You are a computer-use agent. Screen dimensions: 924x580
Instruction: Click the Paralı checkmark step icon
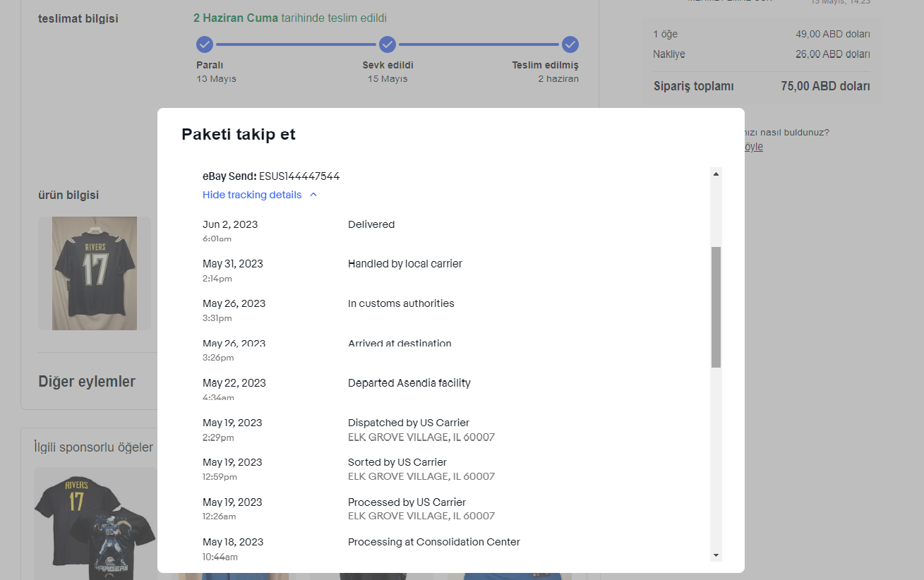(205, 45)
